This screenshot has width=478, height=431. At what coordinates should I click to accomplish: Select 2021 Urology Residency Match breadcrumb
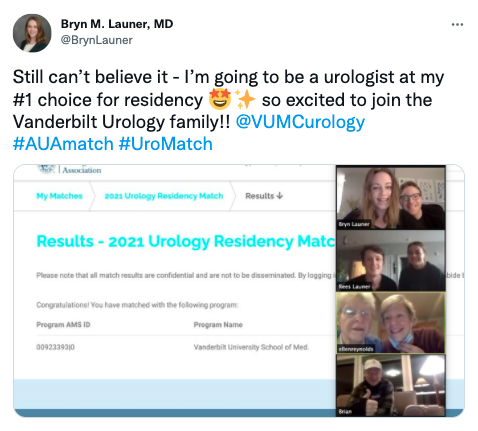(x=164, y=196)
